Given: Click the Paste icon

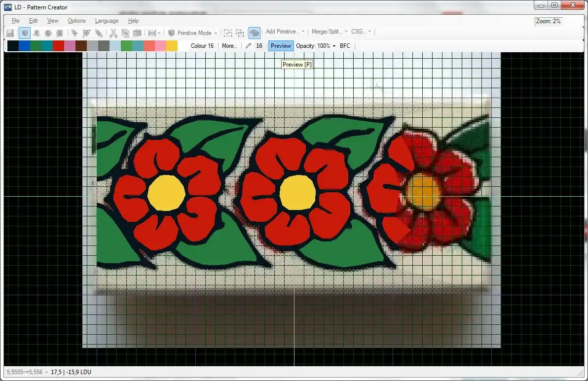Looking at the screenshot, I should pos(137,33).
